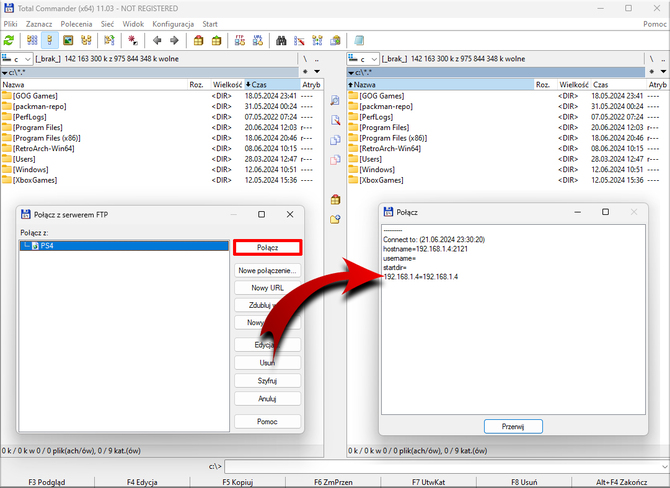This screenshot has height=488, width=670.
Task: Open the Multi-rename tool icon
Action: (x=299, y=41)
